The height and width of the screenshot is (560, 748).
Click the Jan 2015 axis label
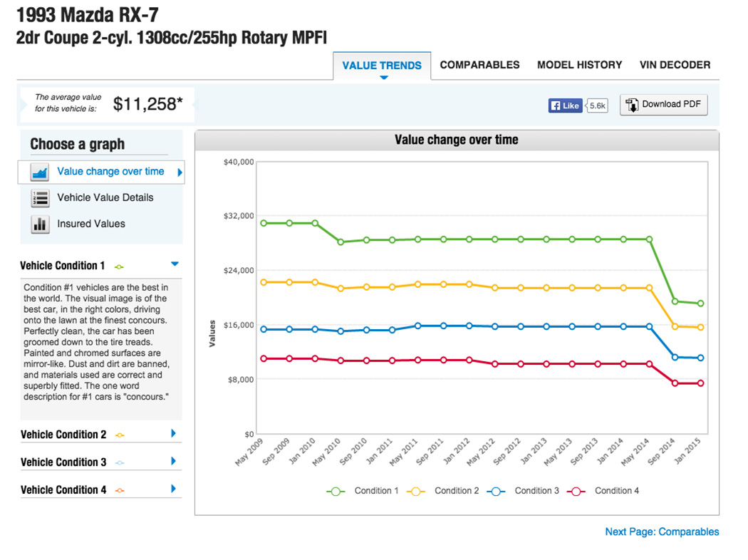click(x=687, y=451)
